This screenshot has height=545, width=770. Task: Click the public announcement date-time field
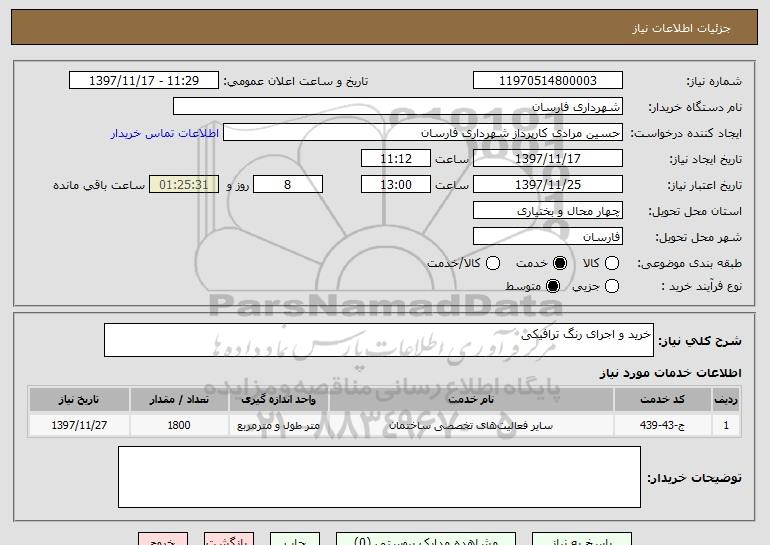[144, 81]
